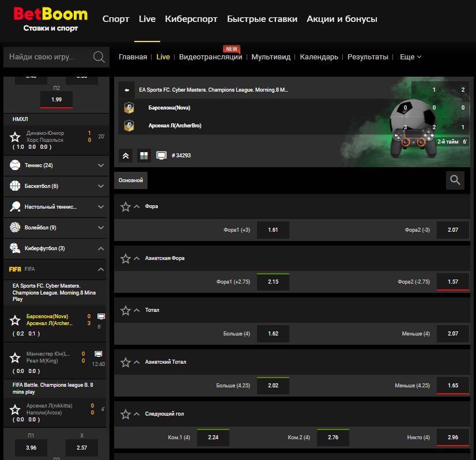476x460 pixels.
Task: Collapse the FIFA league group
Action: pos(101,269)
